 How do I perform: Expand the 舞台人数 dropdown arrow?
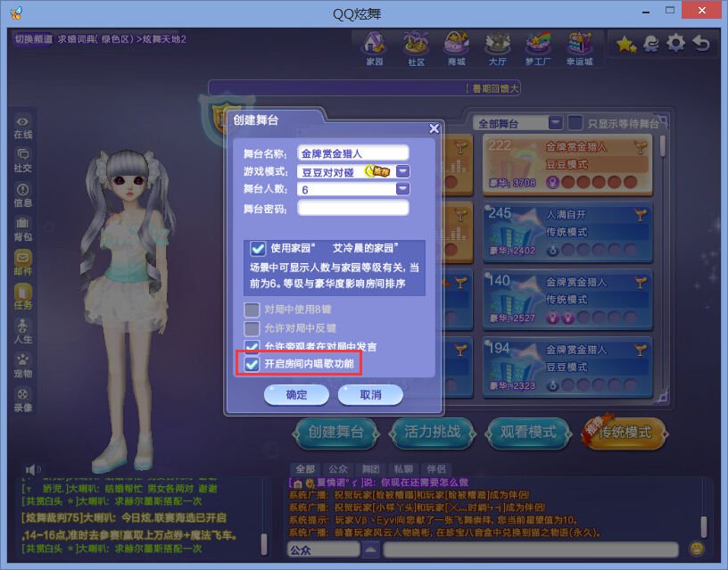(402, 189)
